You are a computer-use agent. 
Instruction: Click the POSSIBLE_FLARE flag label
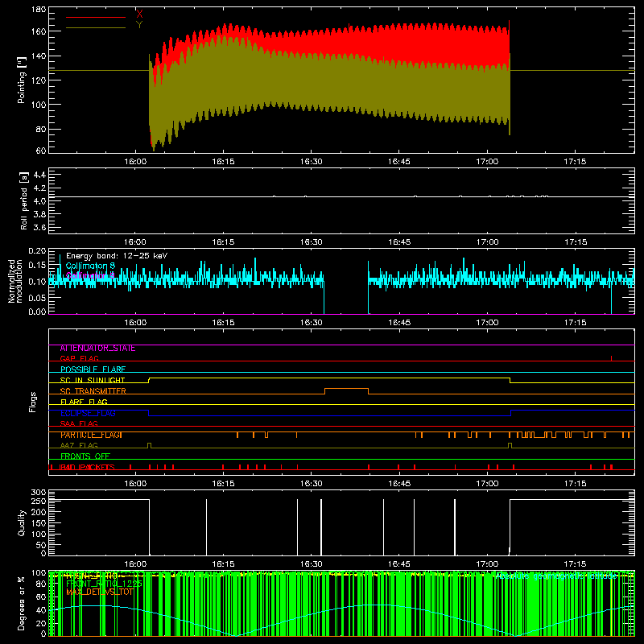click(93, 369)
